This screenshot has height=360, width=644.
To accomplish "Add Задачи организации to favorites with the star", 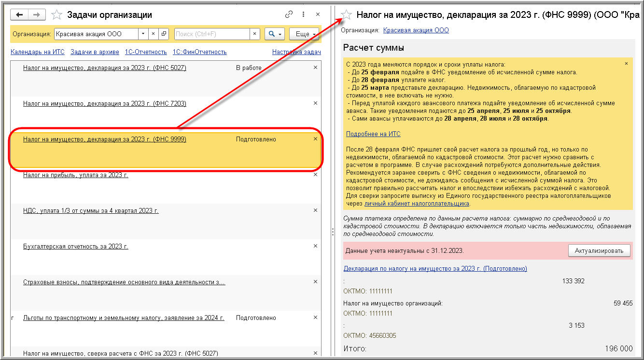I will pos(57,14).
